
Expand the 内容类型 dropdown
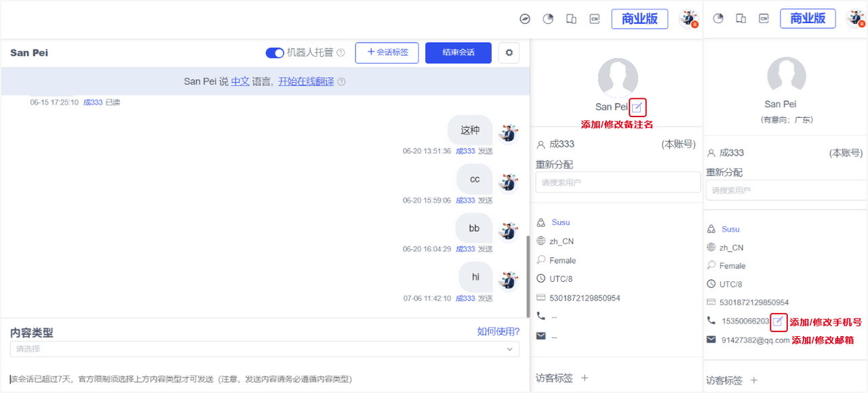pos(264,349)
